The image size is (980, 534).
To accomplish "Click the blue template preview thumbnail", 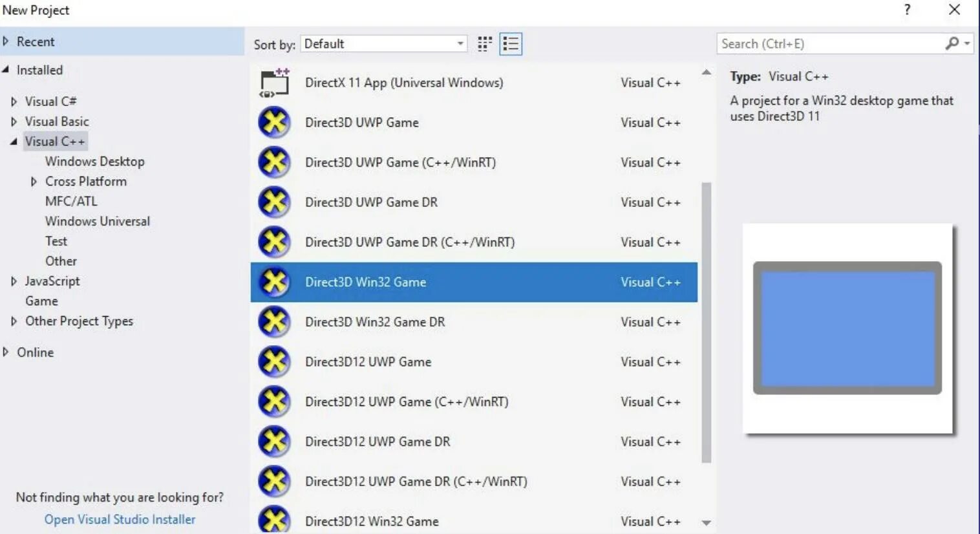I will (847, 328).
